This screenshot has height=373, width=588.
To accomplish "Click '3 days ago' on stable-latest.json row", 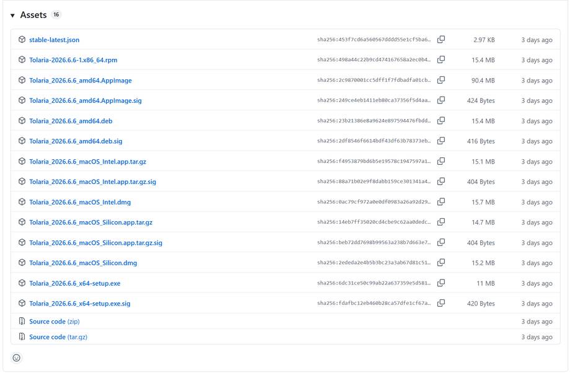I will click(537, 40).
